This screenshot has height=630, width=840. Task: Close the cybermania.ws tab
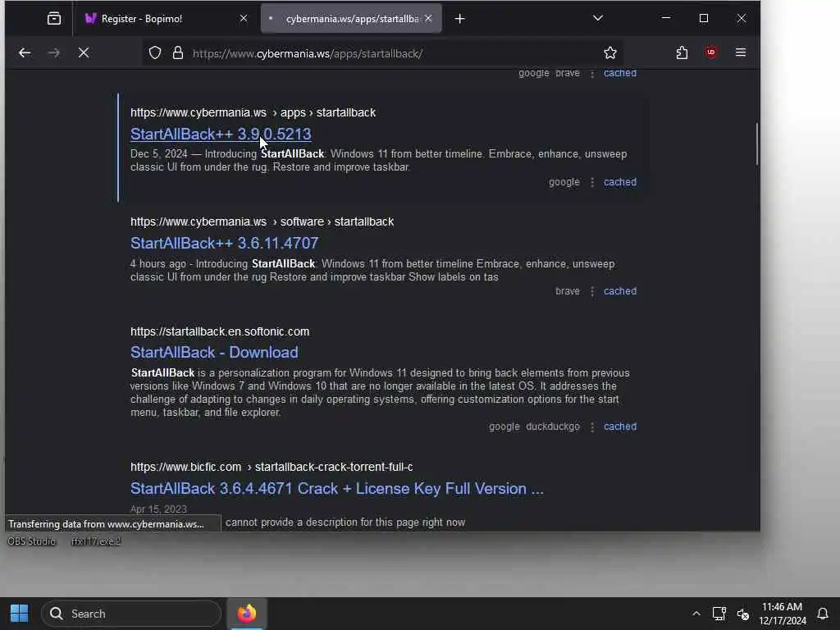[x=428, y=18]
